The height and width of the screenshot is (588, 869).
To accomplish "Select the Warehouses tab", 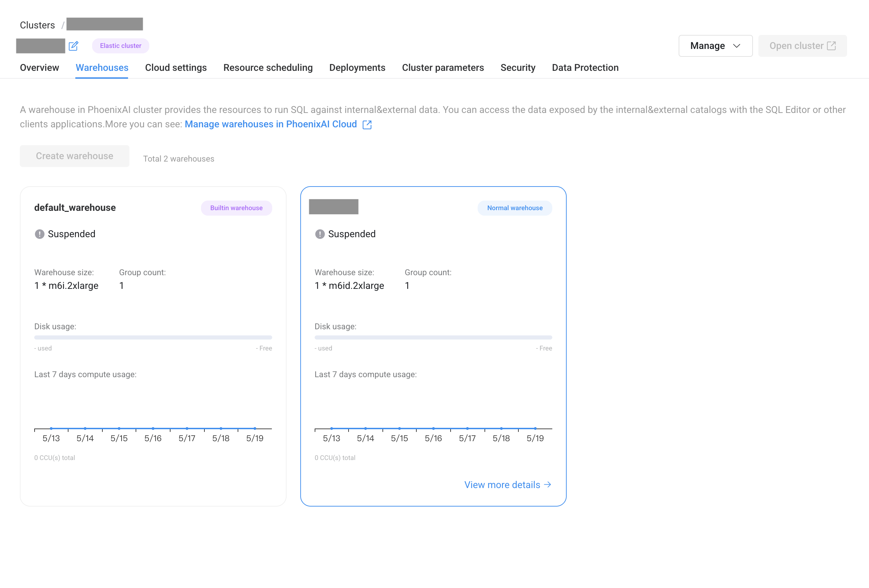I will tap(102, 68).
